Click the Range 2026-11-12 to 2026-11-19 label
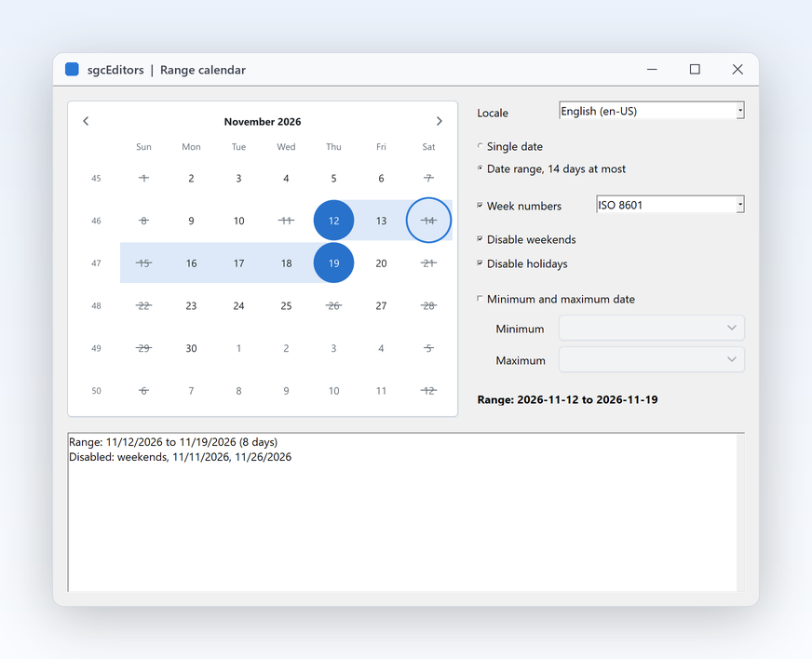 click(568, 399)
